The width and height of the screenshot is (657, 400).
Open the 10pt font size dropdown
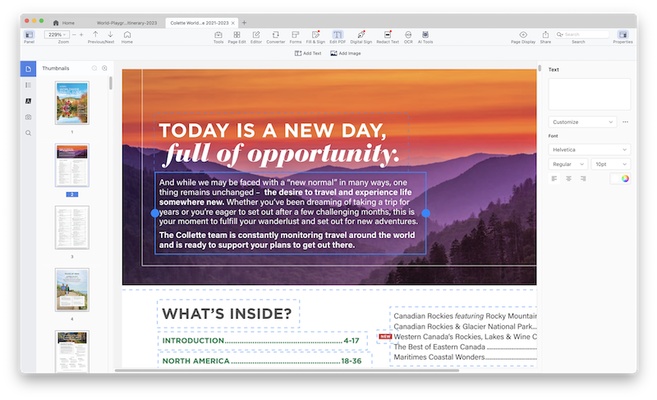[x=611, y=164]
